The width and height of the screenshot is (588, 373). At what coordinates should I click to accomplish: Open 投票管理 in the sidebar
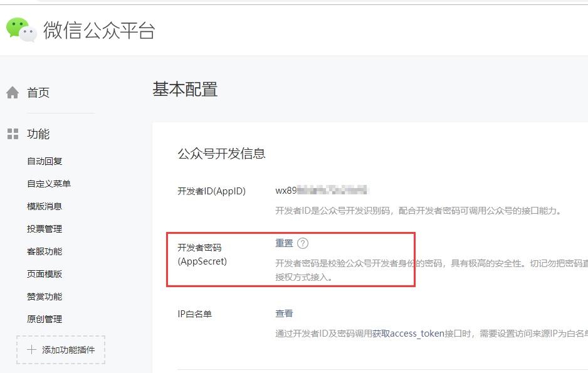point(45,229)
